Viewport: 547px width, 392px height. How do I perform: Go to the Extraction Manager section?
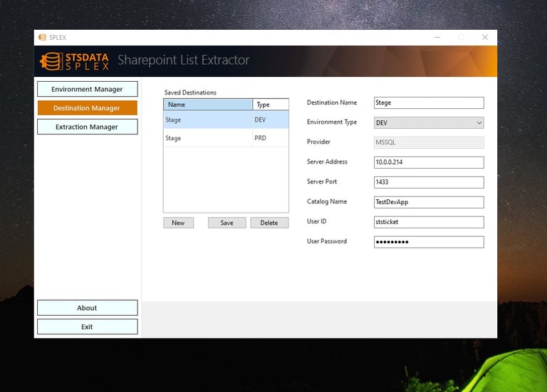click(87, 127)
